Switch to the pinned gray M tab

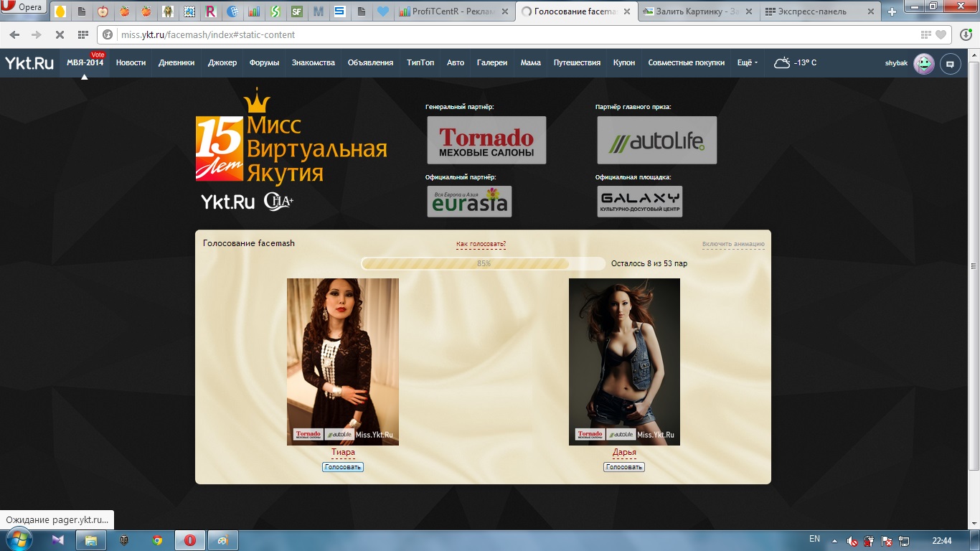(319, 11)
